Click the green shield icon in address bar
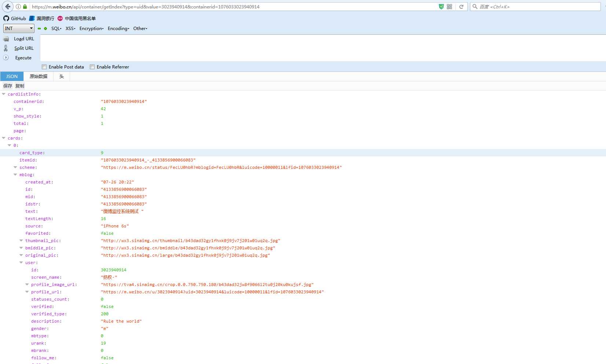Image resolution: width=606 pixels, height=364 pixels. coord(441,7)
